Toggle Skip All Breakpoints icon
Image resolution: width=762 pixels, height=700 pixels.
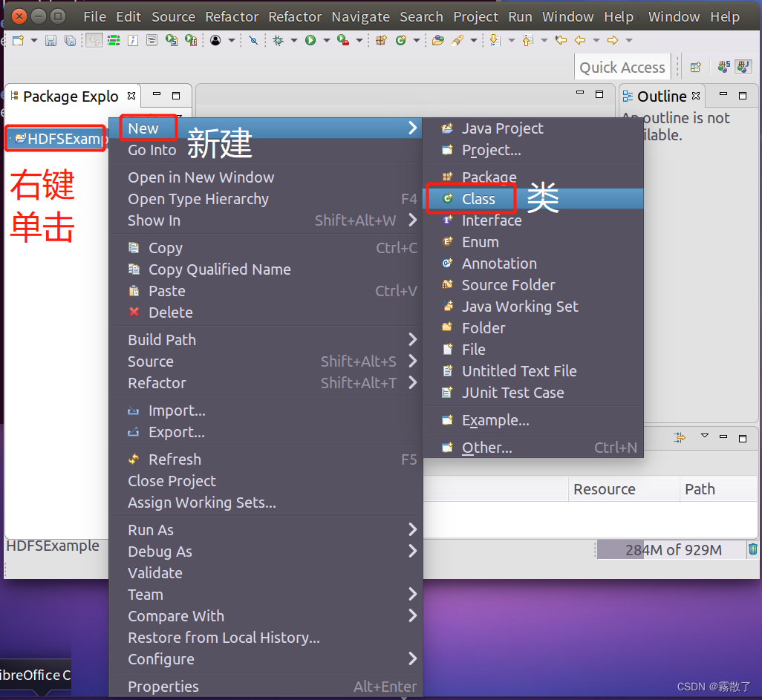tap(253, 40)
